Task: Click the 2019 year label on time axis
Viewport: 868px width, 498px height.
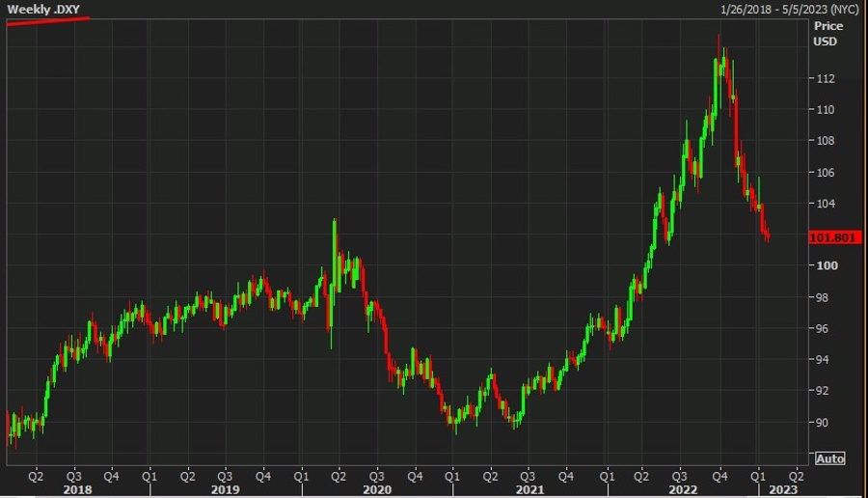Action: click(226, 489)
